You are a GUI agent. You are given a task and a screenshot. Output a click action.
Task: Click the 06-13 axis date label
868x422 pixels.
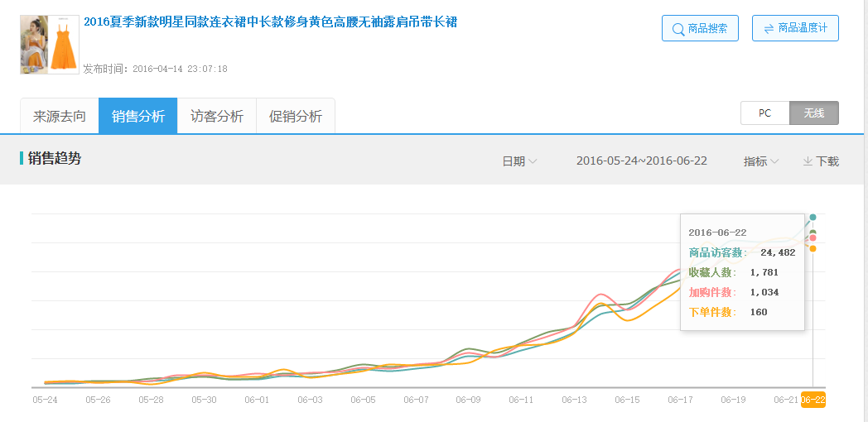(x=573, y=400)
